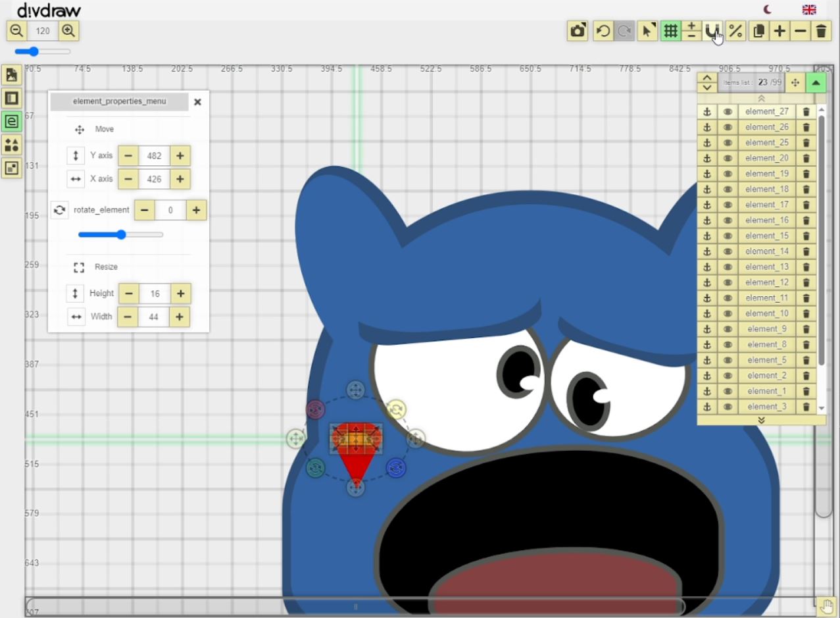Image resolution: width=840 pixels, height=618 pixels.
Task: Delete element_12 with trash icon
Action: point(806,282)
